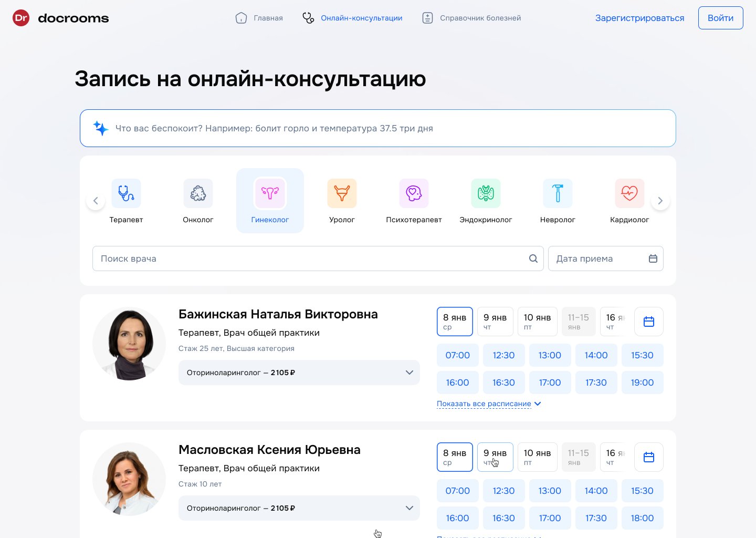Expand Показать все расписание for Бажинская

tap(489, 403)
